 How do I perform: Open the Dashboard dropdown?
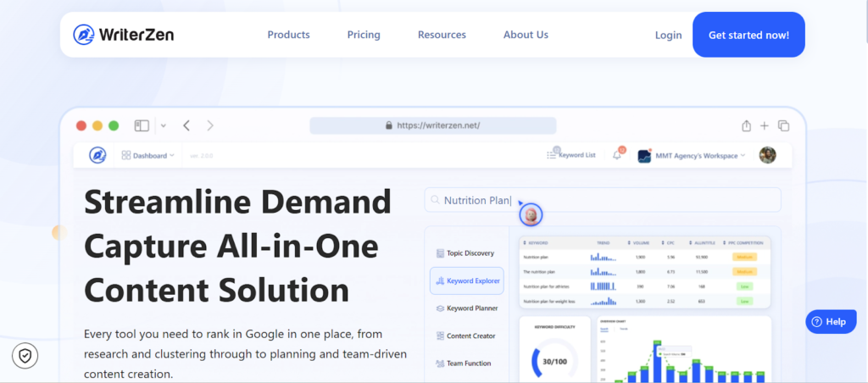tap(148, 155)
